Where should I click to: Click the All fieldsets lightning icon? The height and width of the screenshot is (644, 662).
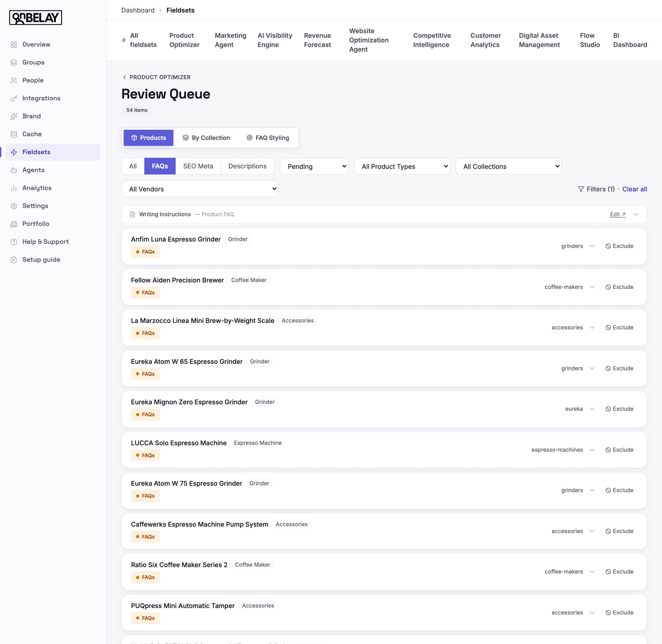click(124, 40)
